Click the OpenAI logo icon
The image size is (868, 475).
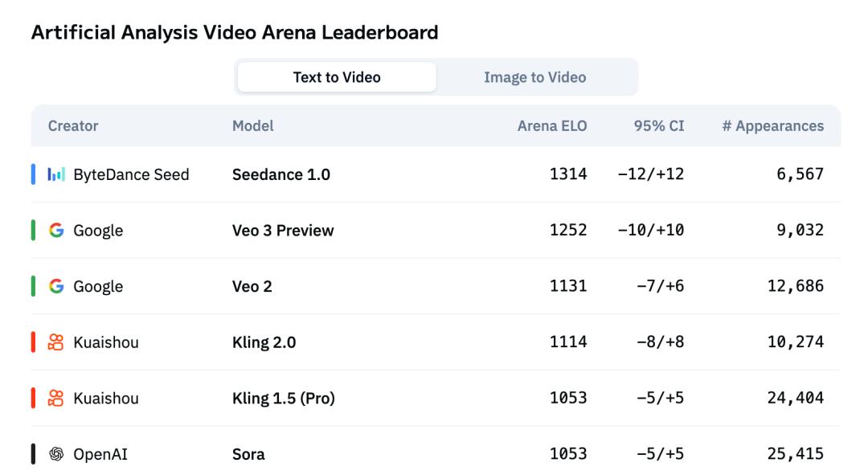56,454
